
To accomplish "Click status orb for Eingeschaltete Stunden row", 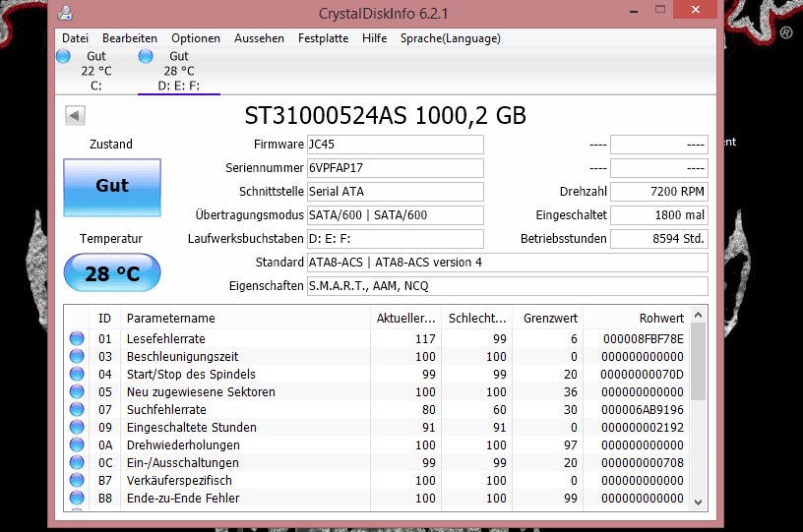I will click(x=77, y=427).
